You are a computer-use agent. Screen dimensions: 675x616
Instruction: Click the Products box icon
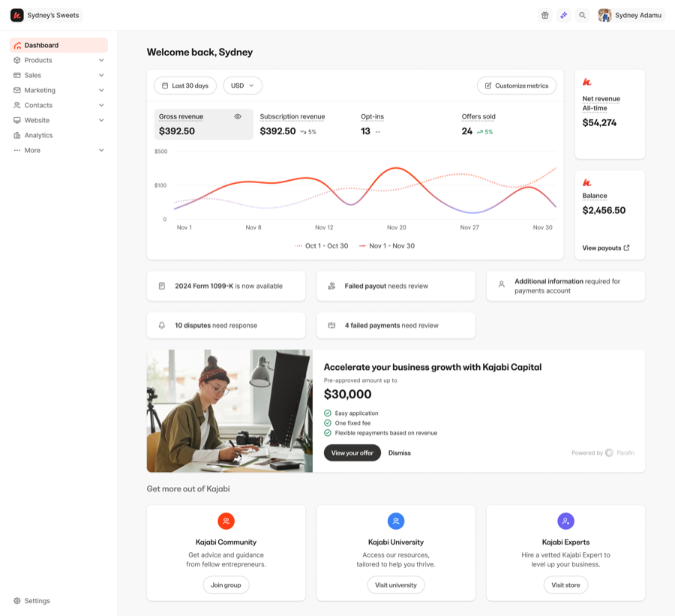click(17, 60)
